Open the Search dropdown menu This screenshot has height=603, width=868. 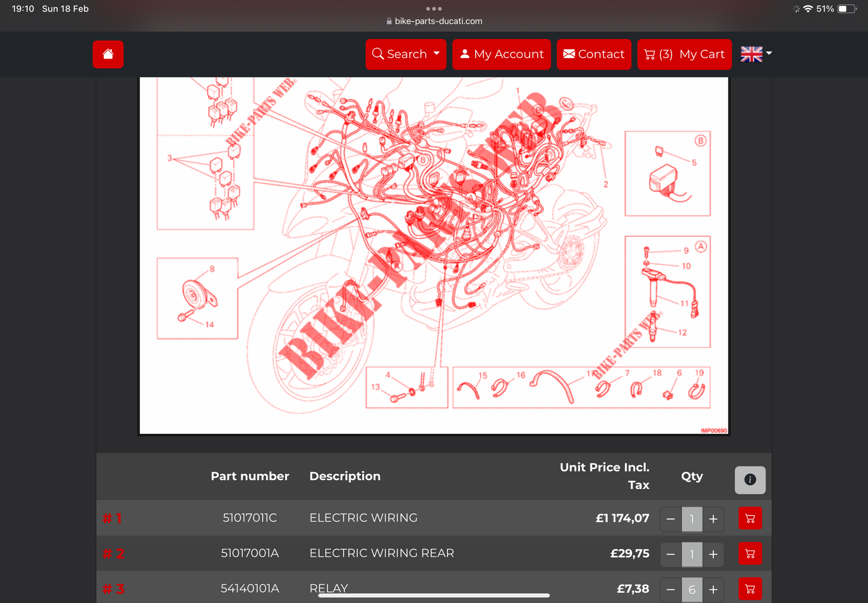[406, 54]
